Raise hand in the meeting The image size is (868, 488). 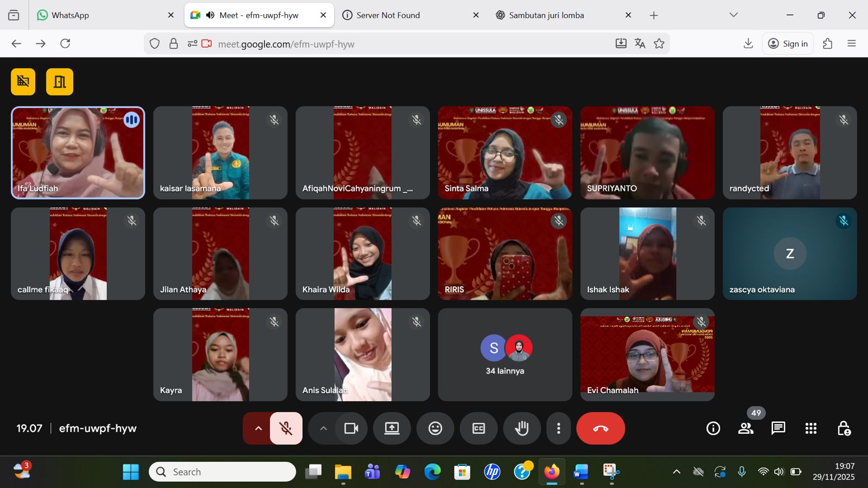(521, 428)
